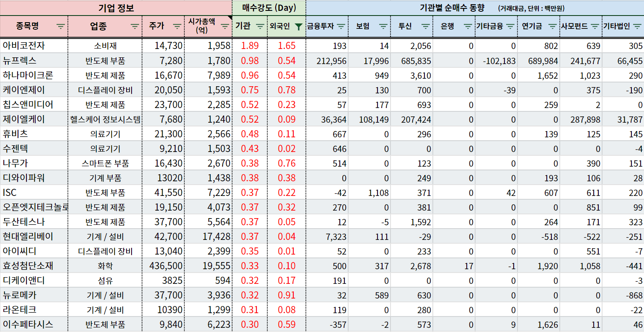Select the 스마트폰 부품 sector cell

pos(105,163)
